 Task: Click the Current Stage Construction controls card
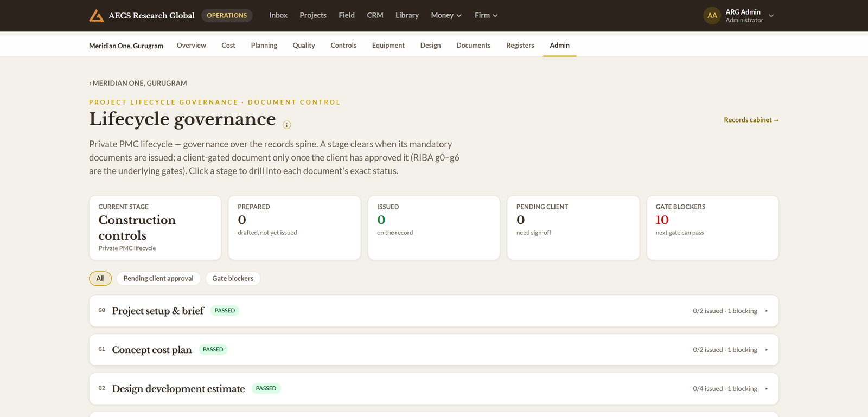click(x=155, y=228)
